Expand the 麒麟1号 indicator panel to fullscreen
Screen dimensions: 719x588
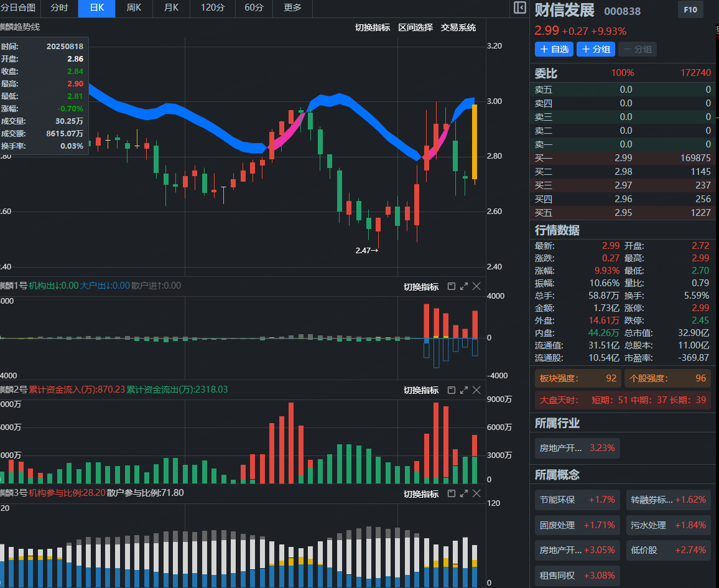(x=464, y=286)
